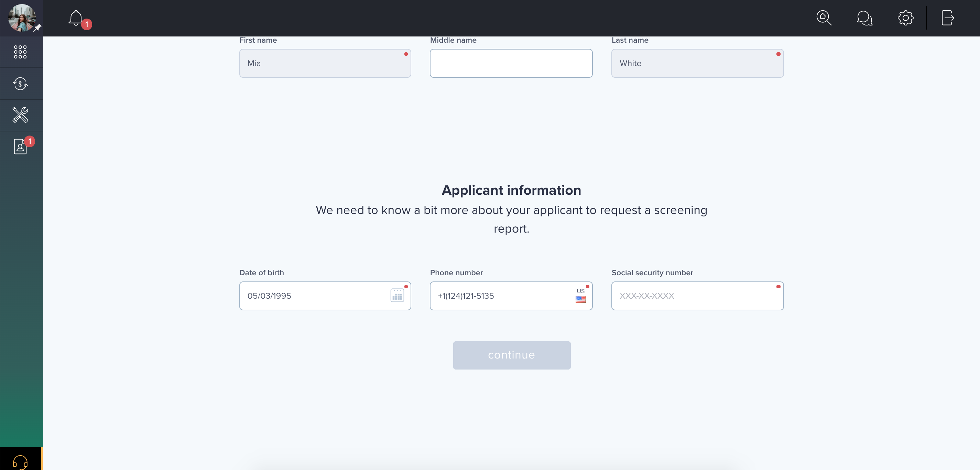Click the First name field containing Mia
The height and width of the screenshot is (470, 980).
click(x=325, y=63)
